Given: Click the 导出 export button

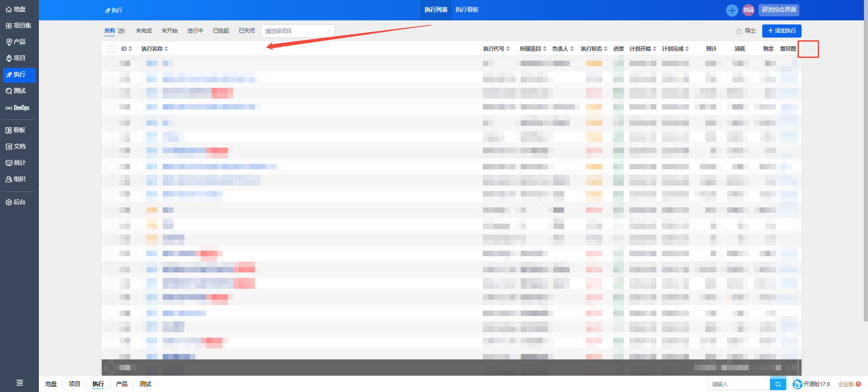Looking at the screenshot, I should pyautogui.click(x=746, y=31).
